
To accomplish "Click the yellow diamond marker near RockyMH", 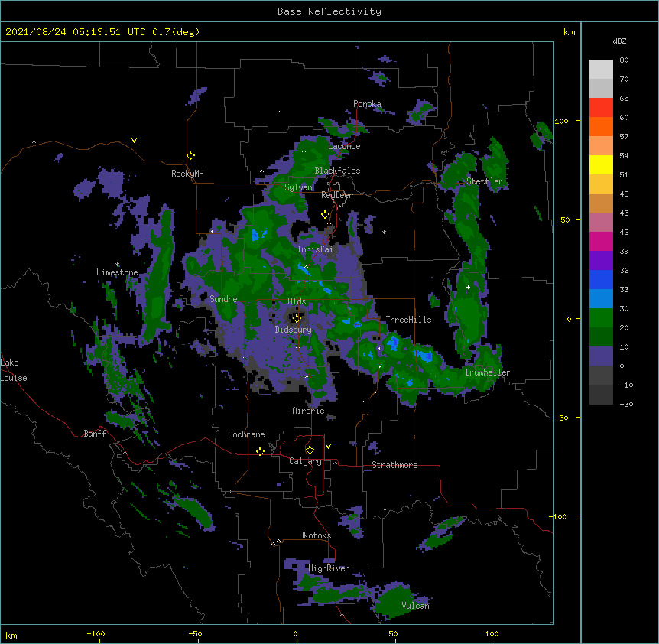I will [x=191, y=156].
